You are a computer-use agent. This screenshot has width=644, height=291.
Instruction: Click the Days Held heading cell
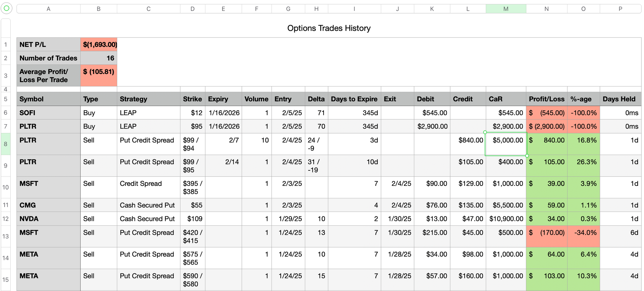[620, 99]
